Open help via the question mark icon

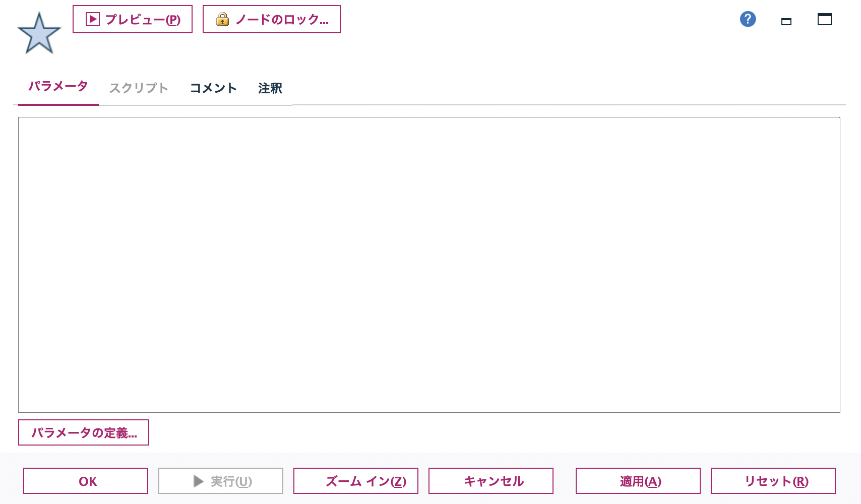click(x=748, y=19)
